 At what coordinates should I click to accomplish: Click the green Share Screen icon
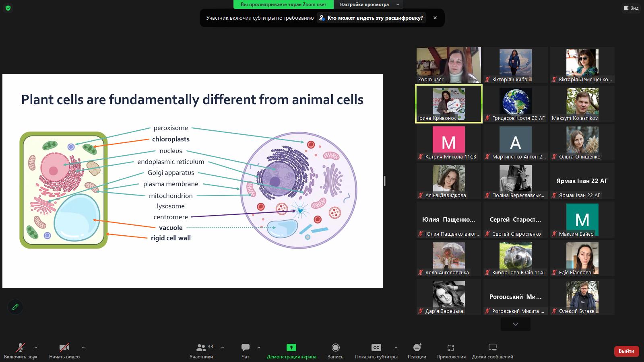(x=291, y=348)
